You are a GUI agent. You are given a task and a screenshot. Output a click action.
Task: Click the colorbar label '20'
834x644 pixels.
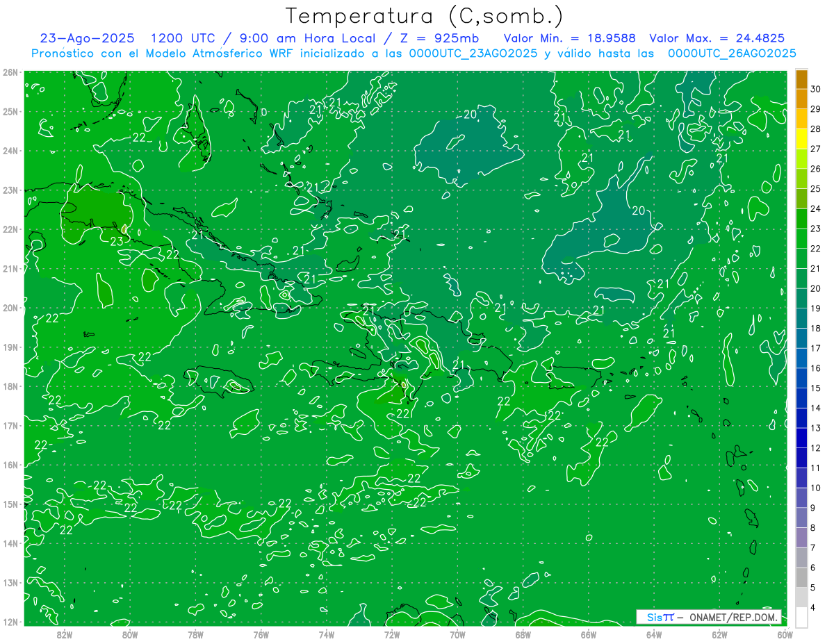click(815, 288)
